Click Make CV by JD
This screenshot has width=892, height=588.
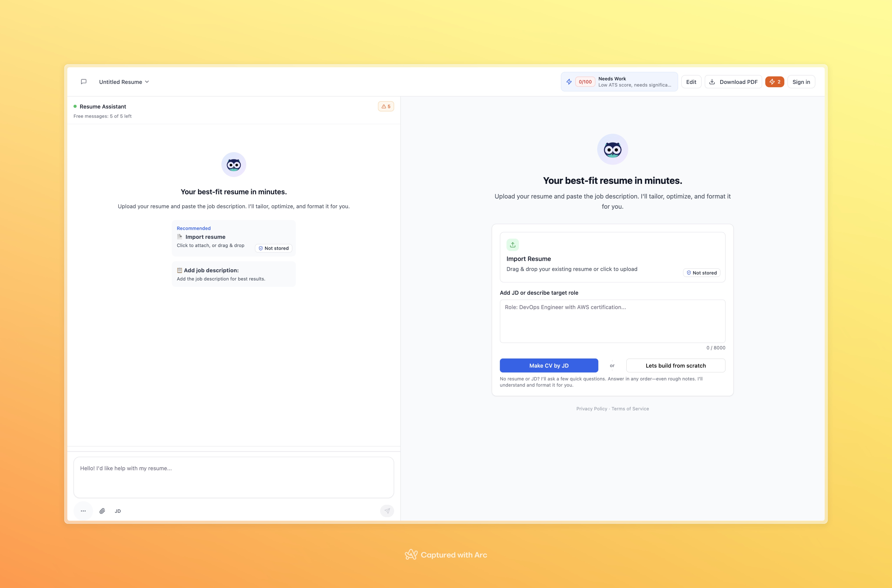[549, 365]
